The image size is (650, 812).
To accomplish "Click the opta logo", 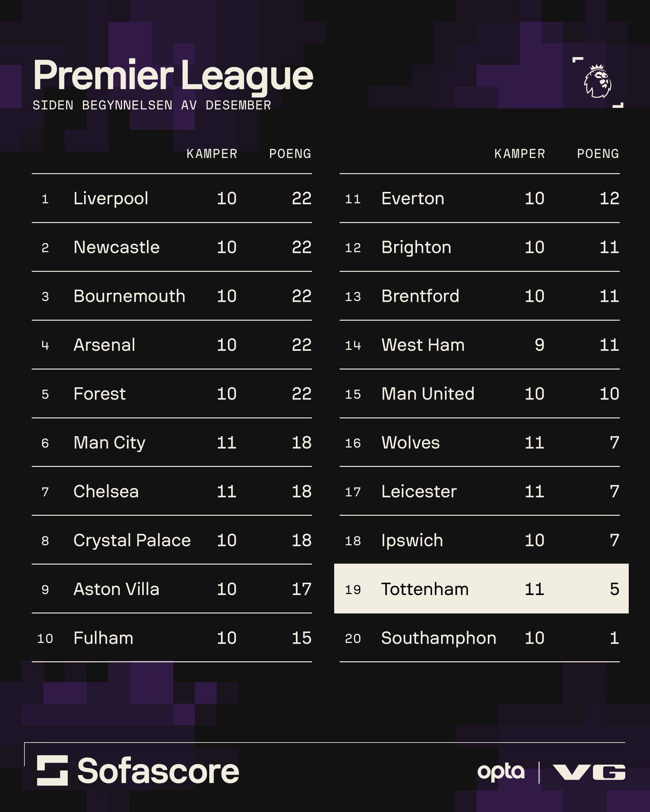I will [501, 772].
